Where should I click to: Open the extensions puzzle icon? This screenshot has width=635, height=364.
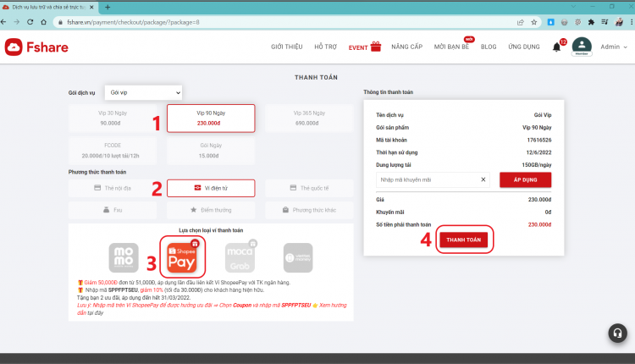click(591, 22)
